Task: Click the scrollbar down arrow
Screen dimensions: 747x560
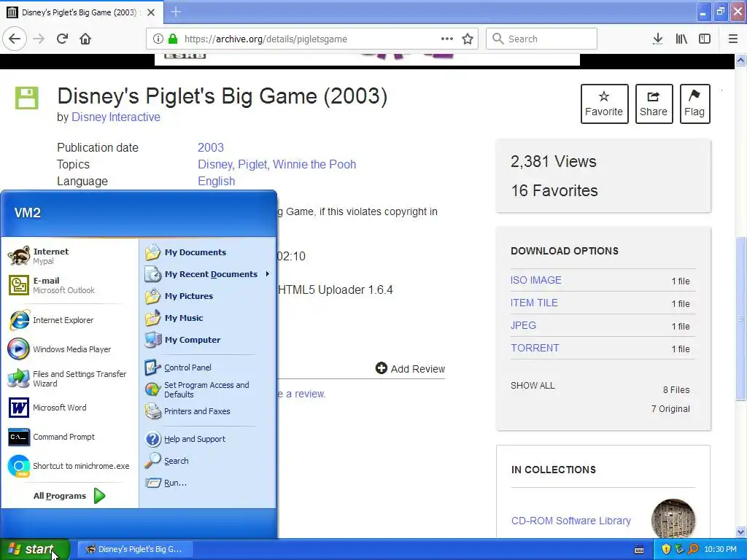Action: coord(740,532)
